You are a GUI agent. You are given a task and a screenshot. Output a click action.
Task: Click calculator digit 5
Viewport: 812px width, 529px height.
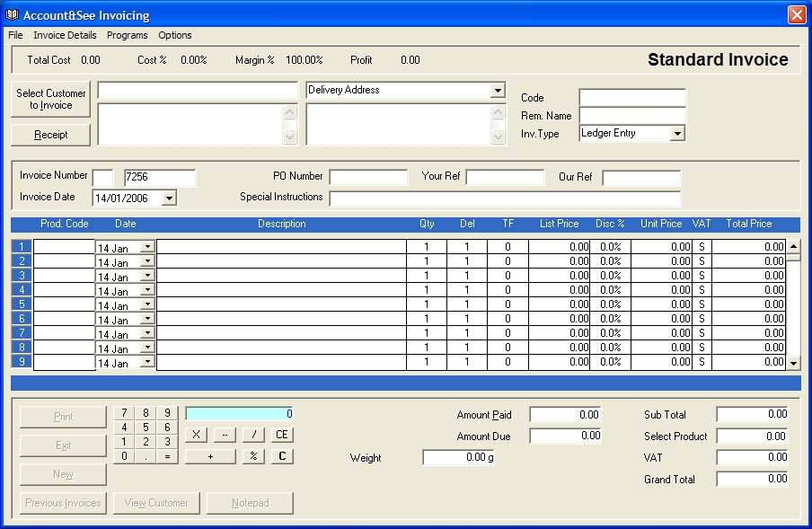pos(146,428)
